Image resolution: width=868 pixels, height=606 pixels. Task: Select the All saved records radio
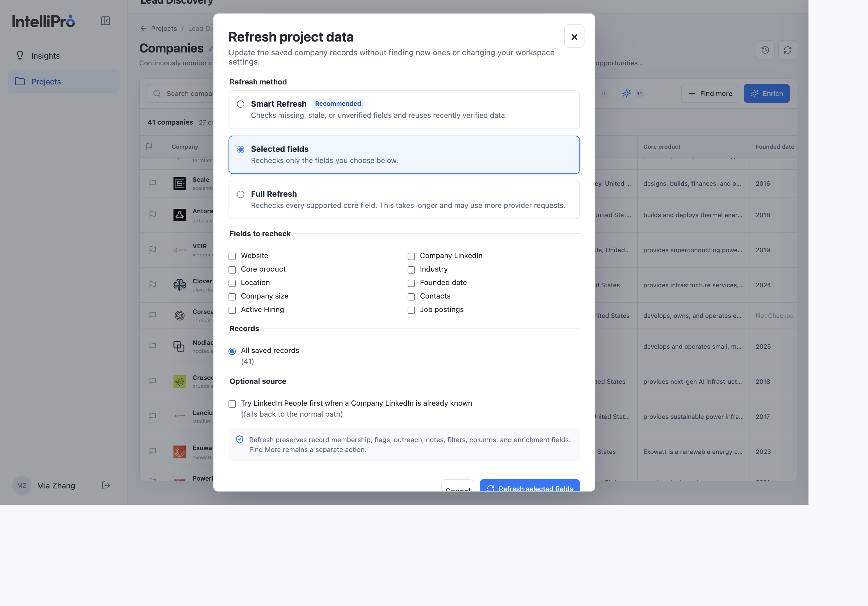pyautogui.click(x=232, y=351)
